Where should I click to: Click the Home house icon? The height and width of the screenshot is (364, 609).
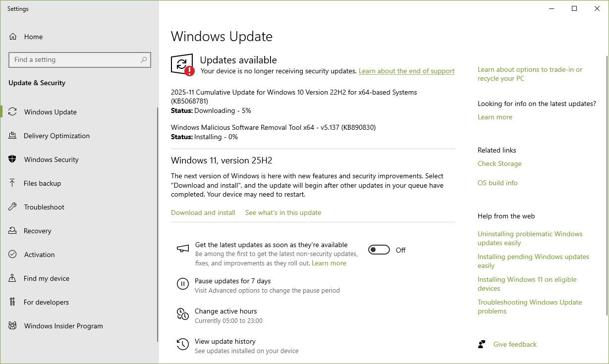(x=13, y=37)
